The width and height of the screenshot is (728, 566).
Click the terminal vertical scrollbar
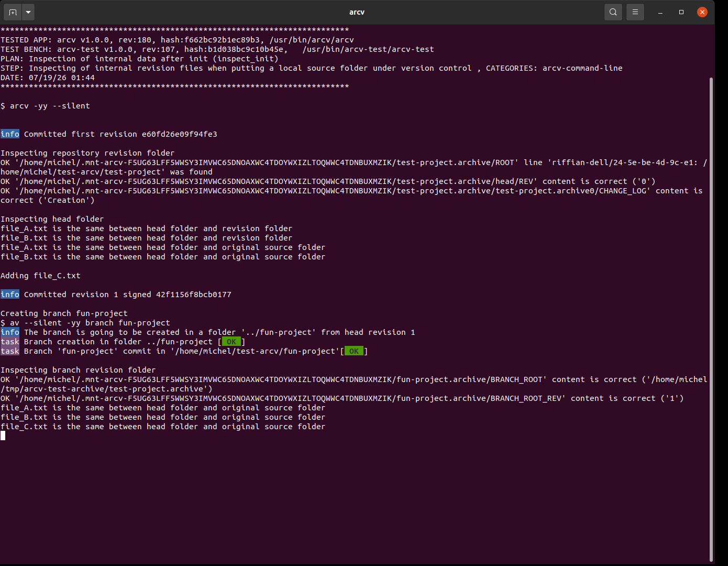pyautogui.click(x=711, y=319)
